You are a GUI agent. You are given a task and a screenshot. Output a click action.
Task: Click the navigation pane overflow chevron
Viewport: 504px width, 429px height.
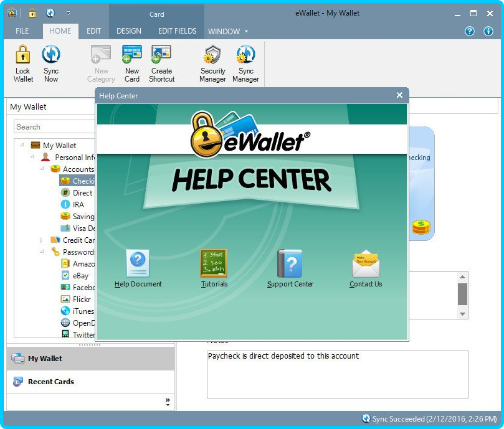[168, 402]
